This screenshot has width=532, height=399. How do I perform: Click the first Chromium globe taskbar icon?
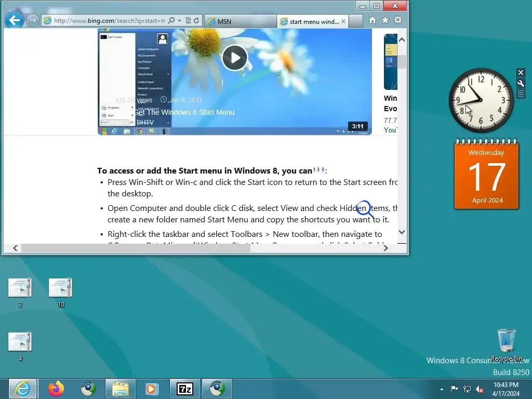pos(88,389)
